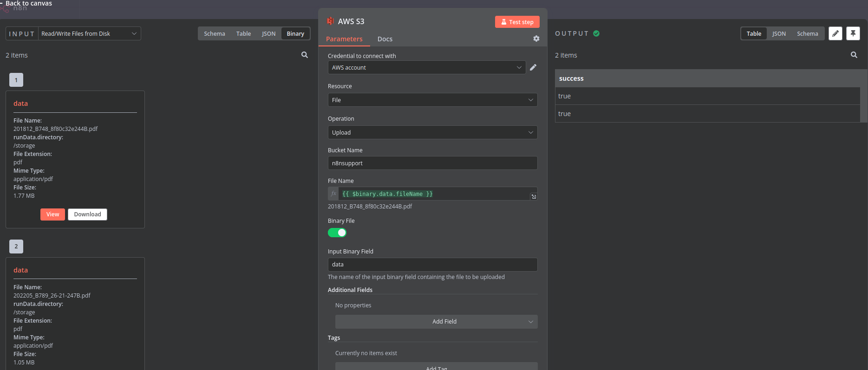Switch output view to JSON
The image size is (868, 370).
(x=779, y=33)
